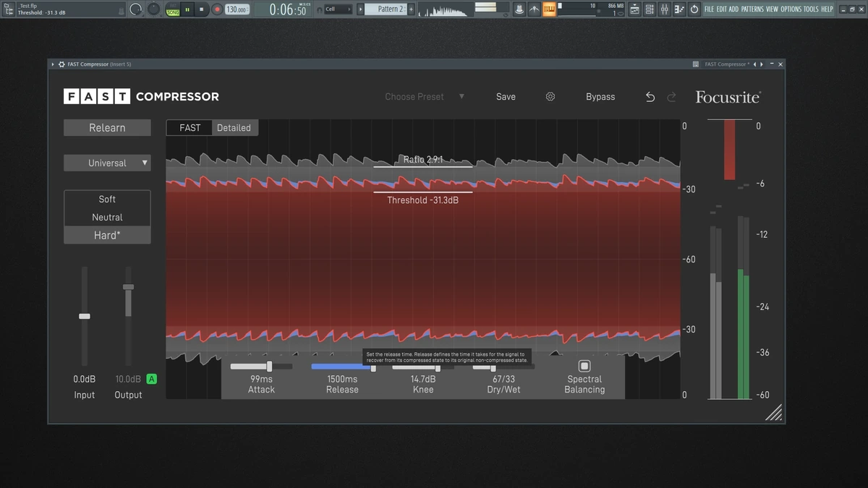868x488 pixels.
Task: Open the HELP menu
Action: coord(827,9)
